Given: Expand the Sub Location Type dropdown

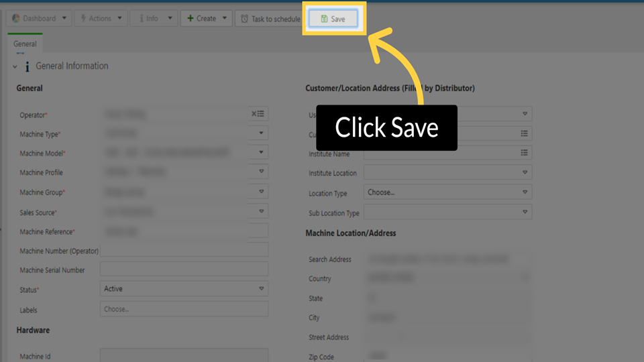Looking at the screenshot, I should click(525, 212).
